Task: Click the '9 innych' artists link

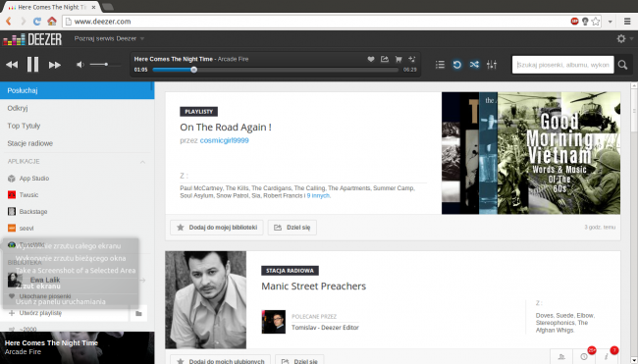Action: [x=318, y=195]
